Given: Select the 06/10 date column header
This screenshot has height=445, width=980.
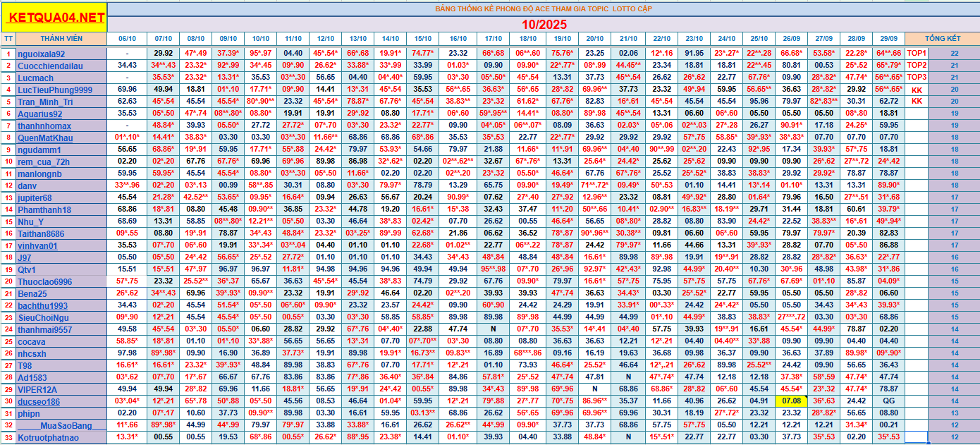Looking at the screenshot, I should [x=128, y=38].
